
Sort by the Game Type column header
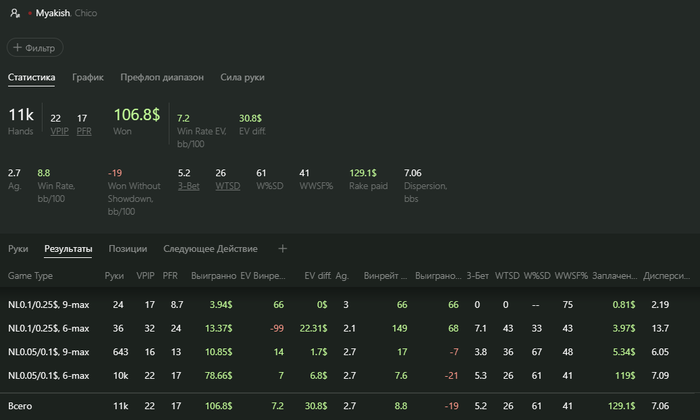tap(30, 276)
